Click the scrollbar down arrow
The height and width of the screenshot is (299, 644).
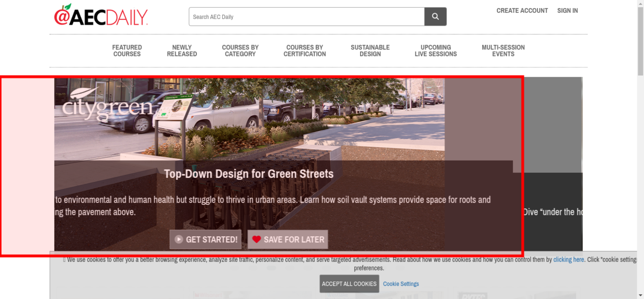coord(640,295)
